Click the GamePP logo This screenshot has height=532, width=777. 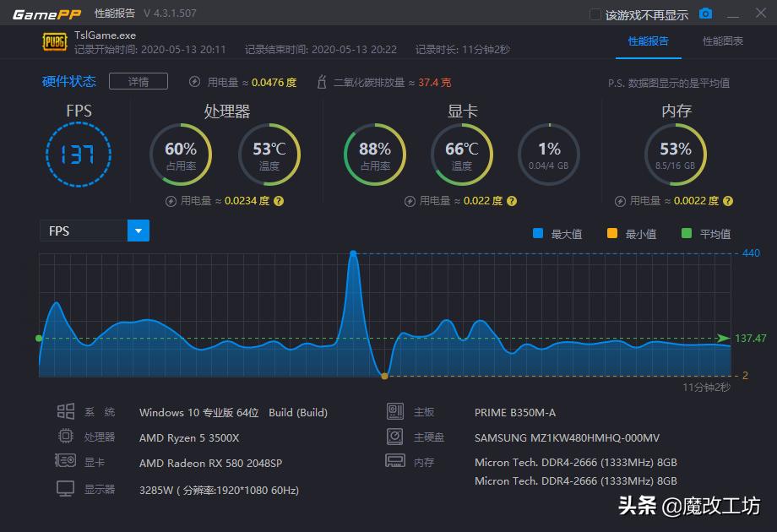click(x=46, y=14)
